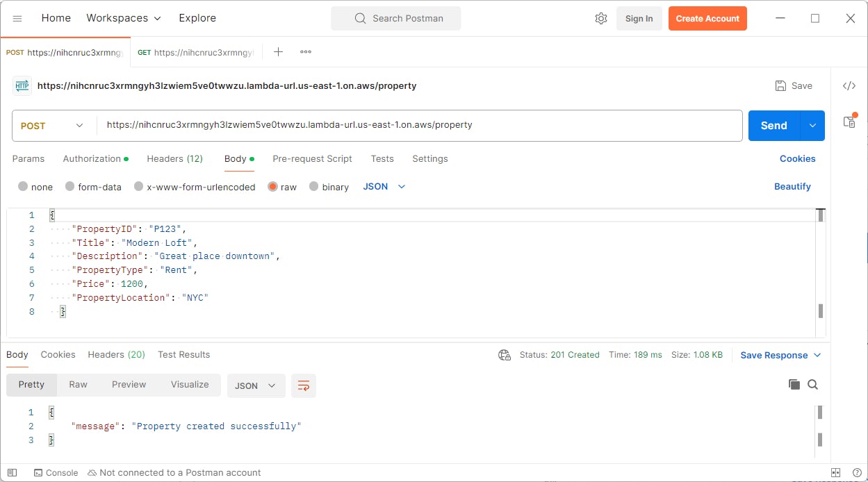This screenshot has width=868, height=482.
Task: Click the Send button
Action: coord(773,125)
